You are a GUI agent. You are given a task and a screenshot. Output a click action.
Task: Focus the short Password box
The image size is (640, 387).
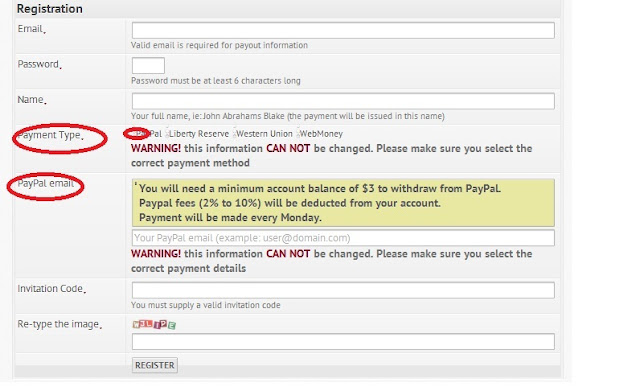click(148, 66)
